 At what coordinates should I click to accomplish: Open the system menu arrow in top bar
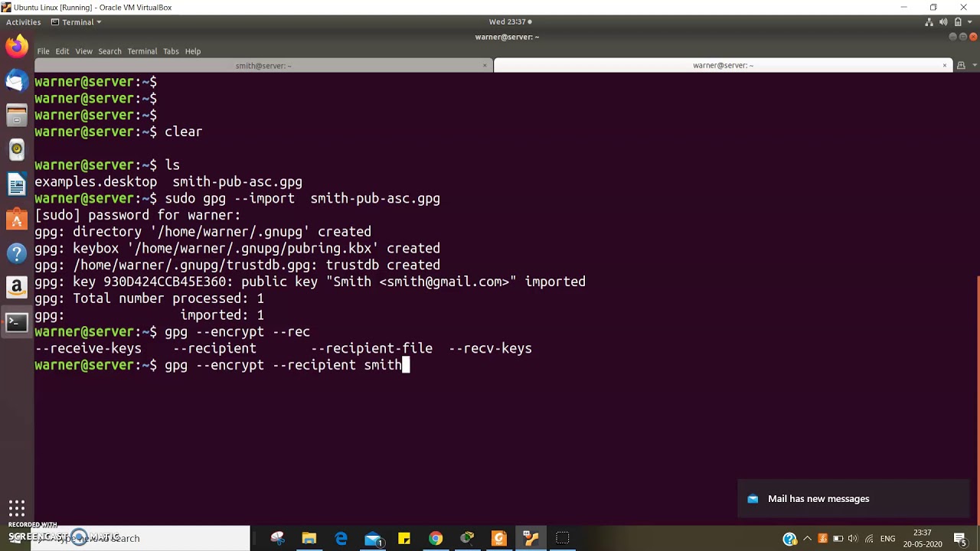point(970,22)
